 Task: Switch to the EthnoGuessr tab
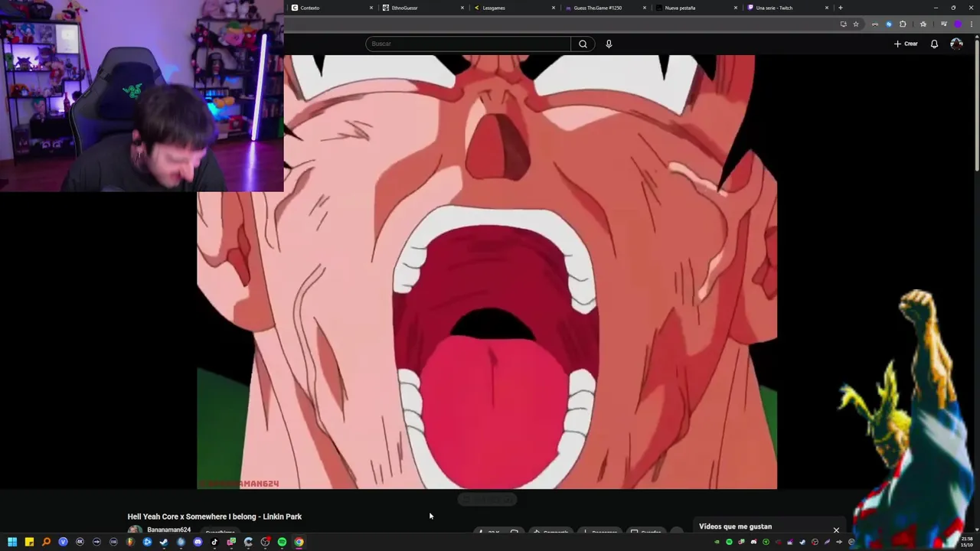point(420,8)
